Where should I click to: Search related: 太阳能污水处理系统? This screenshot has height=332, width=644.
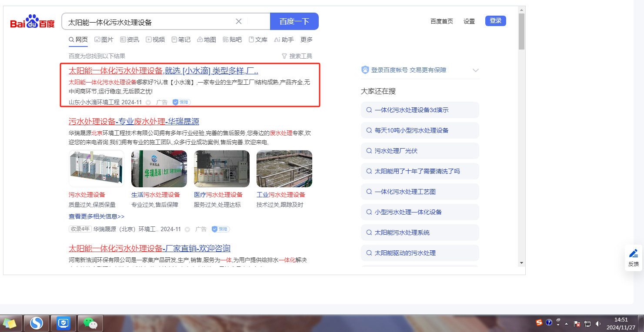coord(420,232)
